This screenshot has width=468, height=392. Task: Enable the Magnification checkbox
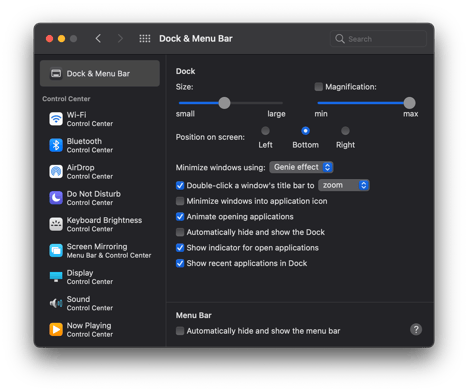point(319,87)
